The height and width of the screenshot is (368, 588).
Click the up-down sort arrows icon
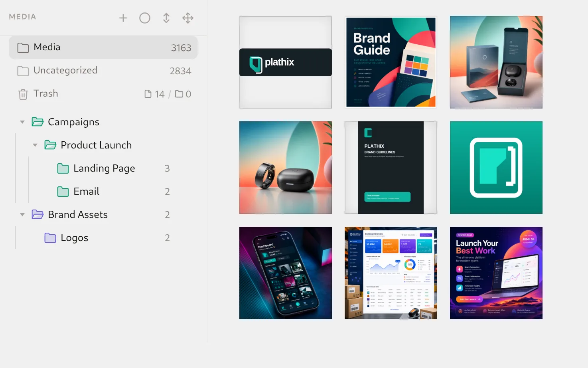166,18
